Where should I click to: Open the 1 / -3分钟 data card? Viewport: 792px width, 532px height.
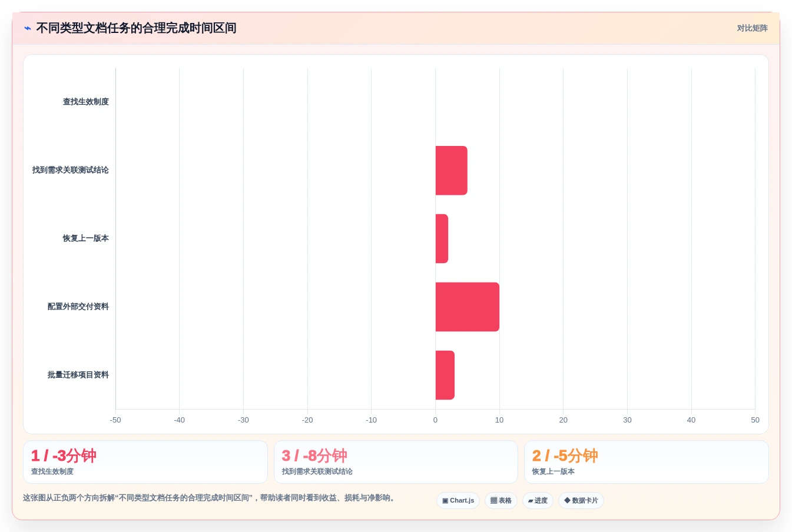click(145, 462)
